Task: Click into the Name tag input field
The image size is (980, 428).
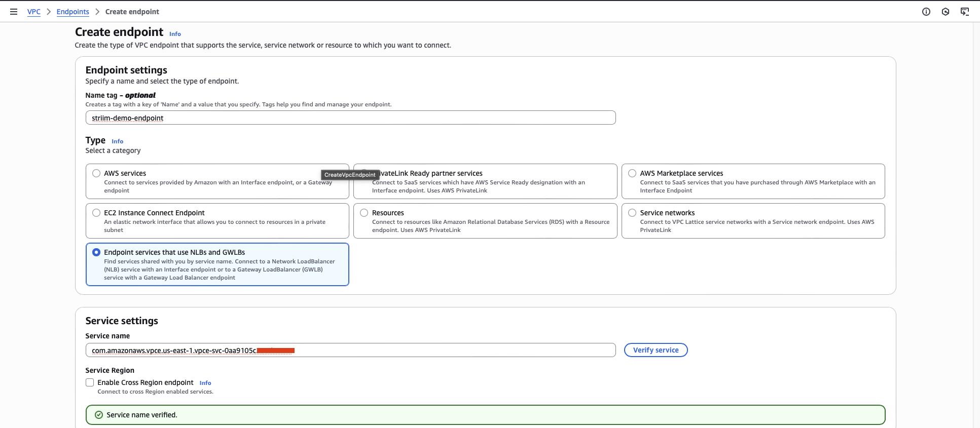Action: click(350, 118)
